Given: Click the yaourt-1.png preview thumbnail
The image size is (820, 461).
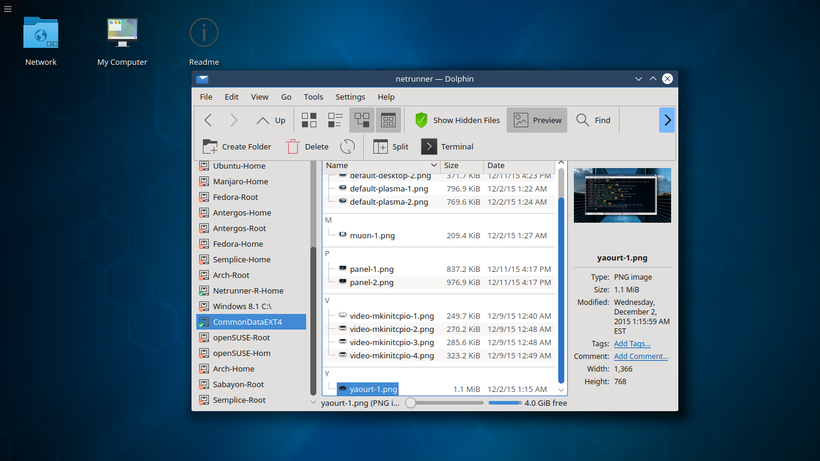Looking at the screenshot, I should pyautogui.click(x=622, y=195).
